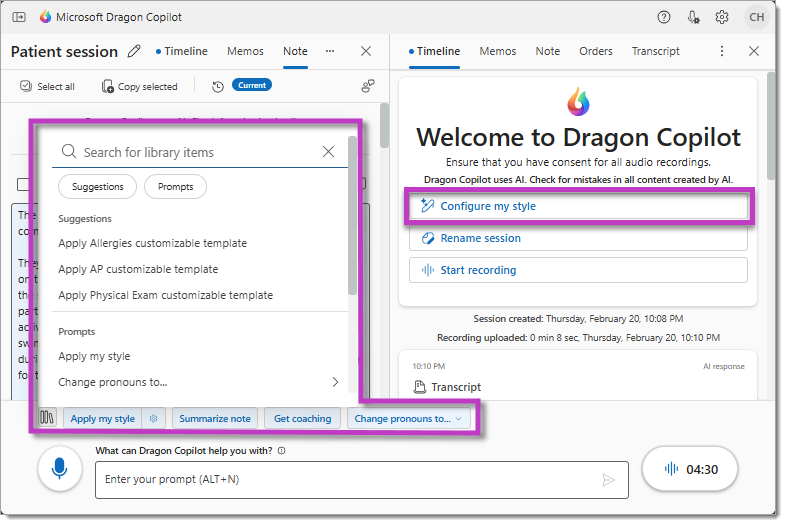
Task: Open the Transcript tab
Action: point(655,51)
